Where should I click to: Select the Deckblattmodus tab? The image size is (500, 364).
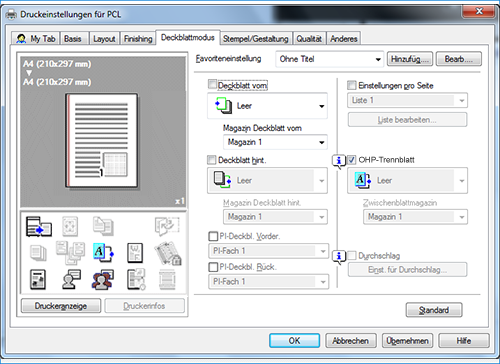click(188, 38)
